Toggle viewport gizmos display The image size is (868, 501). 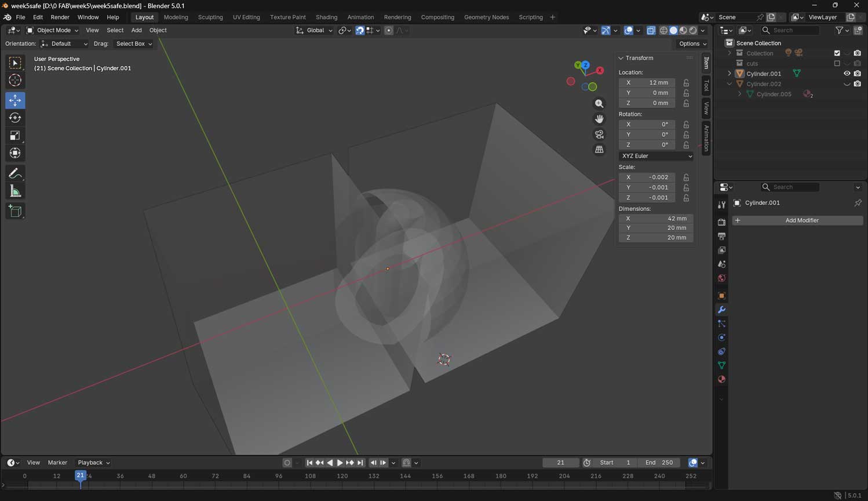pyautogui.click(x=606, y=30)
